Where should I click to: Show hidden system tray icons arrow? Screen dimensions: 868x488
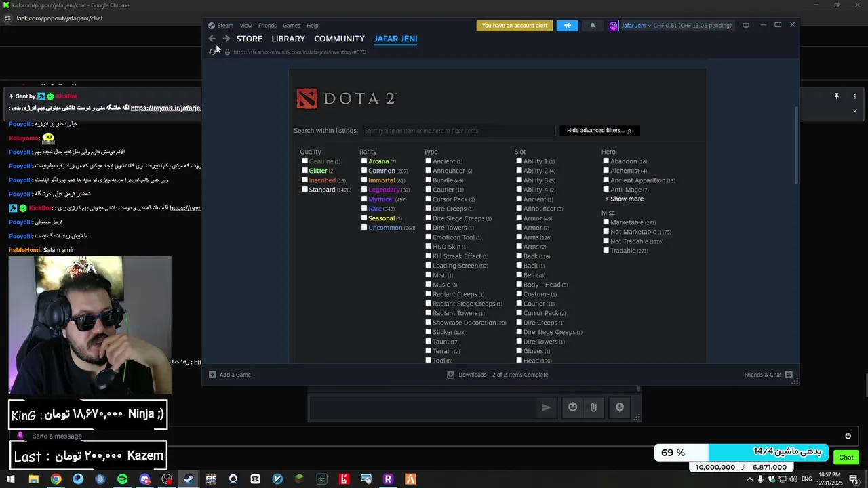[749, 479]
